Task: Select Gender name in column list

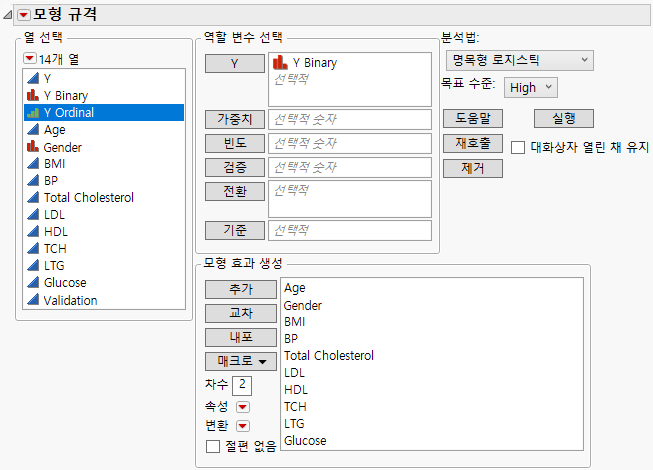Action: coord(62,147)
